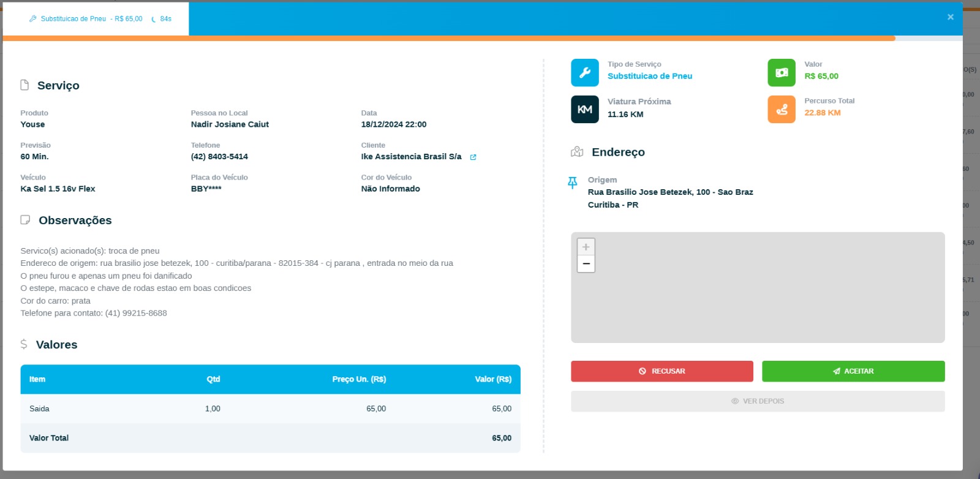The height and width of the screenshot is (479, 980).
Task: Click the ban icon on the RECUSAR button
Action: click(x=643, y=371)
